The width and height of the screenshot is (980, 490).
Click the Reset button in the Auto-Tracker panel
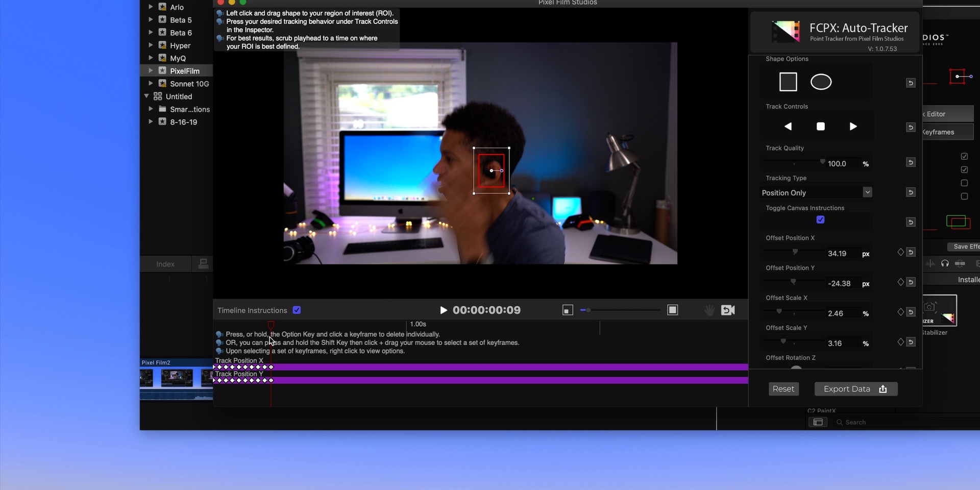[x=783, y=388]
